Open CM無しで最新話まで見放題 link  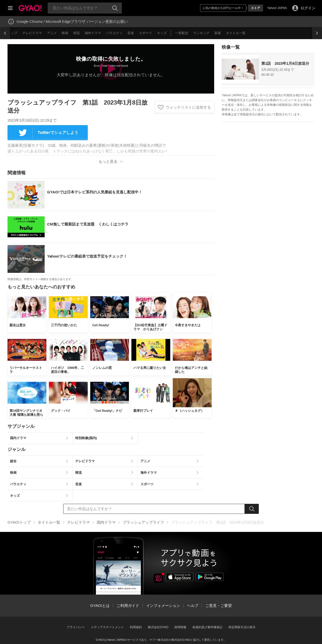tap(88, 224)
